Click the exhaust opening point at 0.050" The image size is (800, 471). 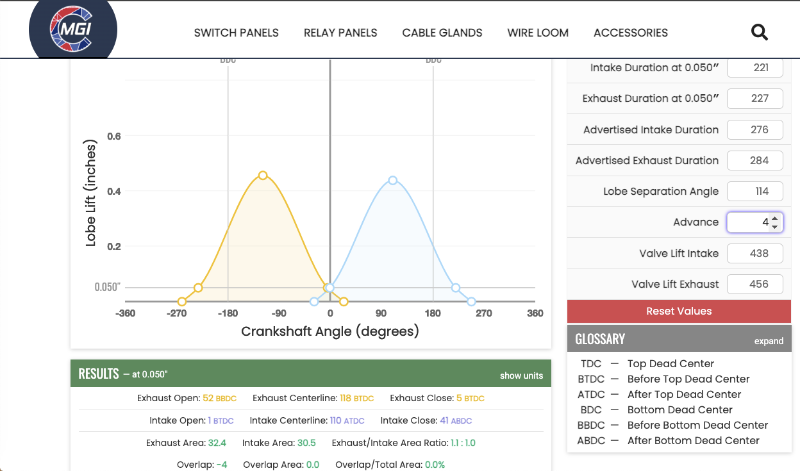pos(198,288)
